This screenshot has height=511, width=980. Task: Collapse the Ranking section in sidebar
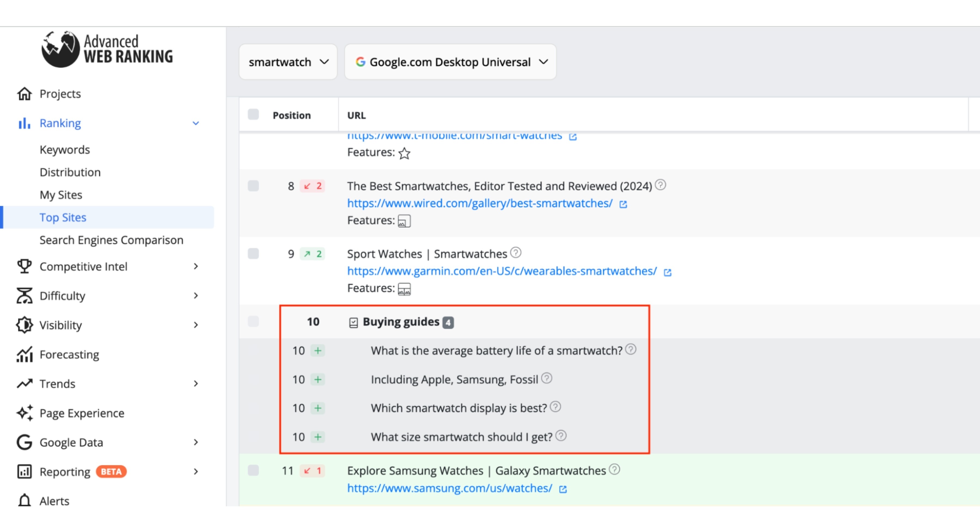pyautogui.click(x=196, y=123)
